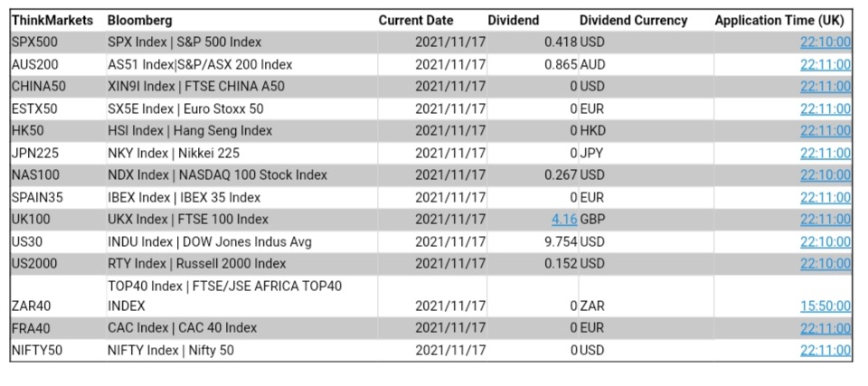Screen dimensions: 868x386
Task: Open the US30 application time link
Action: coord(825,241)
